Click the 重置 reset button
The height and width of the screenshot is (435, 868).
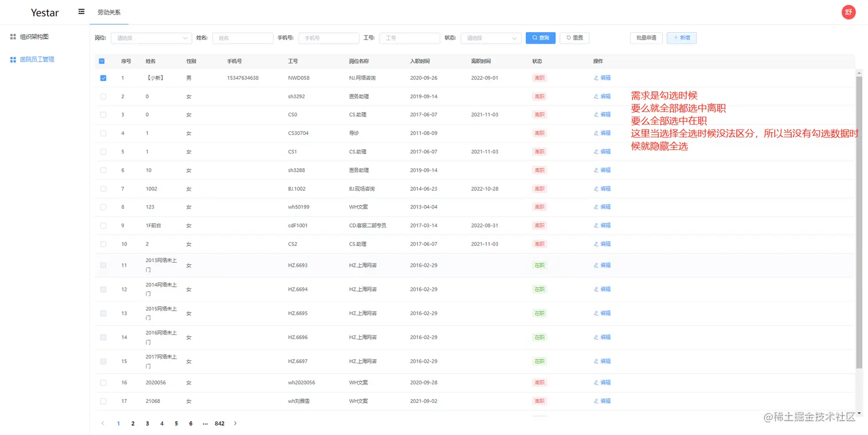tap(575, 38)
